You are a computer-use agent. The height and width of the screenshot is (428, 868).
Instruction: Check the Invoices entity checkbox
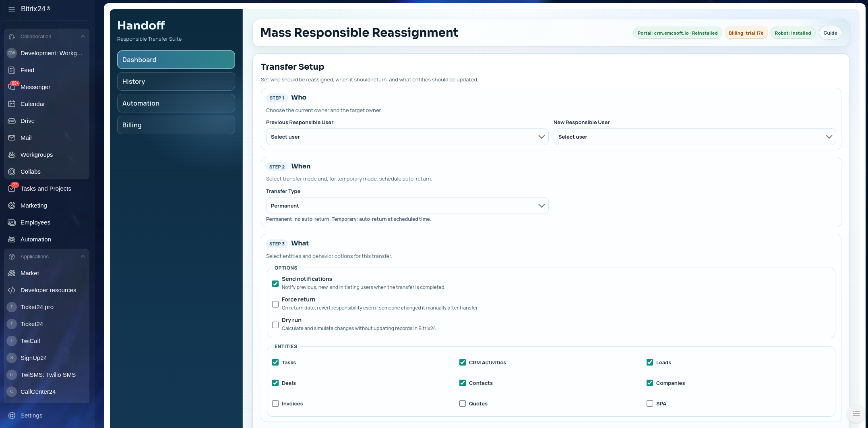(x=275, y=403)
